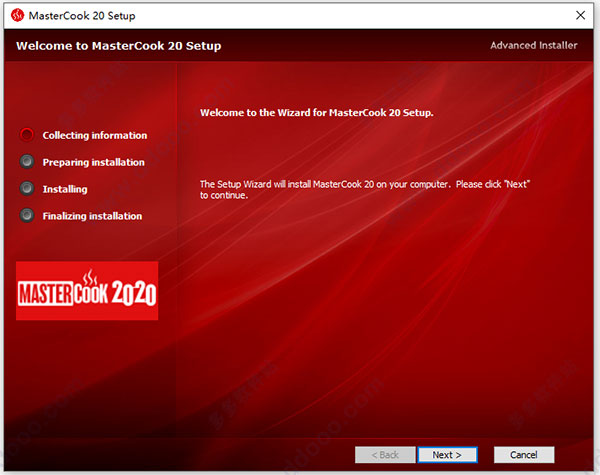Select the Preparing installation step label
Image resolution: width=600 pixels, height=475 pixels.
click(x=93, y=162)
